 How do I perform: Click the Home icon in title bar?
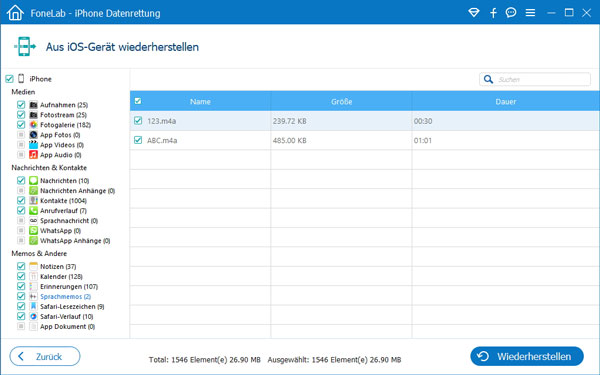pyautogui.click(x=15, y=13)
